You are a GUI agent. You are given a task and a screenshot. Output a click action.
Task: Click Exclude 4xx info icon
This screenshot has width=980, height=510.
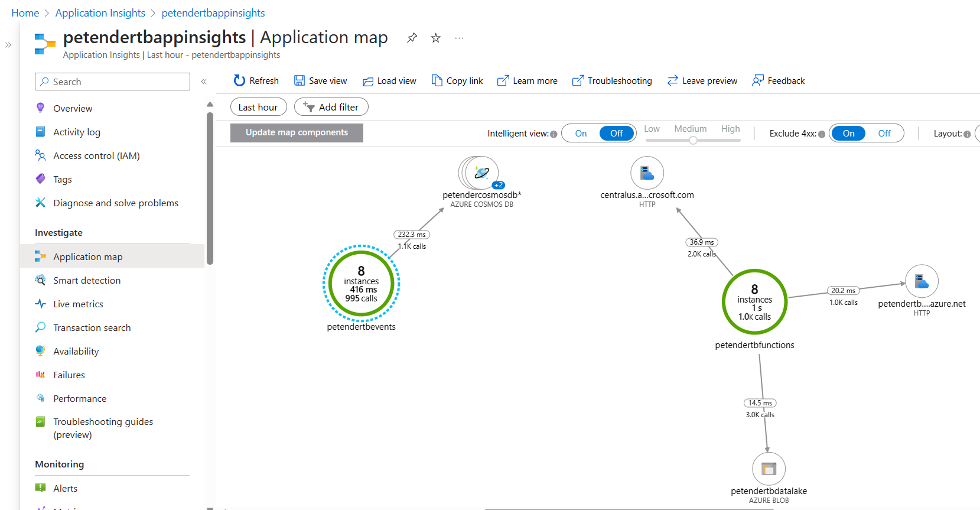(822, 134)
